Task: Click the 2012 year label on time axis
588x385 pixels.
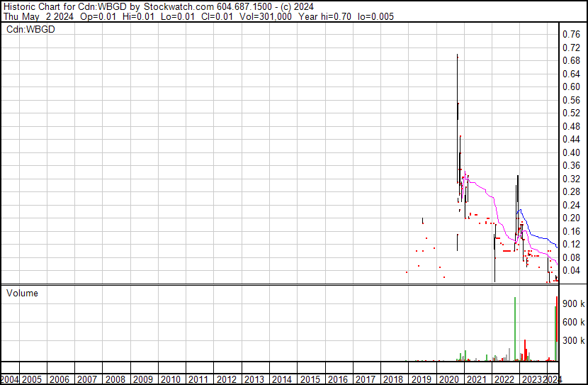Action: (227, 380)
